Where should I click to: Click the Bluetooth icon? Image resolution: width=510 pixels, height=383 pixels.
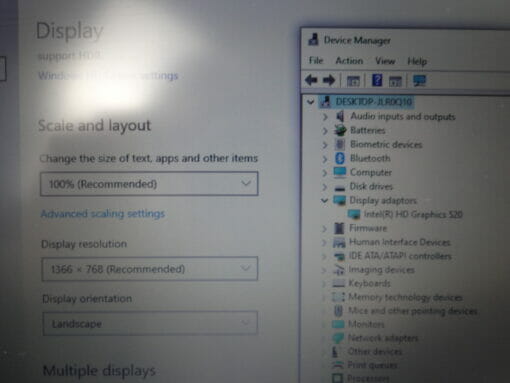point(340,158)
